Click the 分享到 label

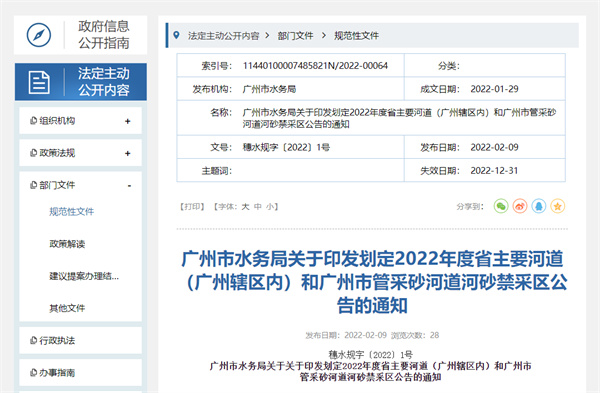click(470, 207)
